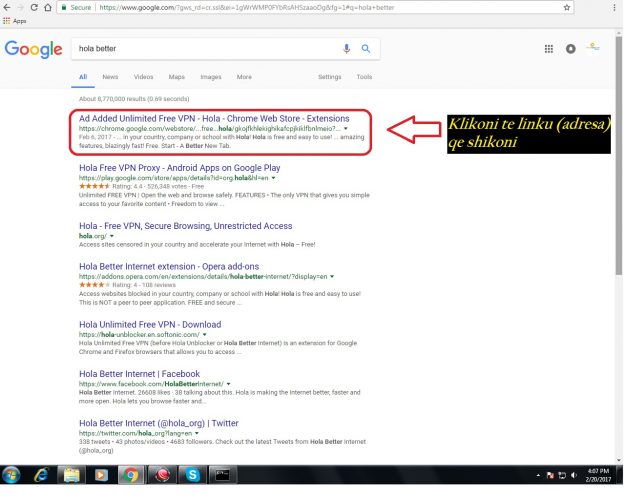The height and width of the screenshot is (500, 625).
Task: Open Hola Better Internet Facebook result
Action: pyautogui.click(x=140, y=374)
